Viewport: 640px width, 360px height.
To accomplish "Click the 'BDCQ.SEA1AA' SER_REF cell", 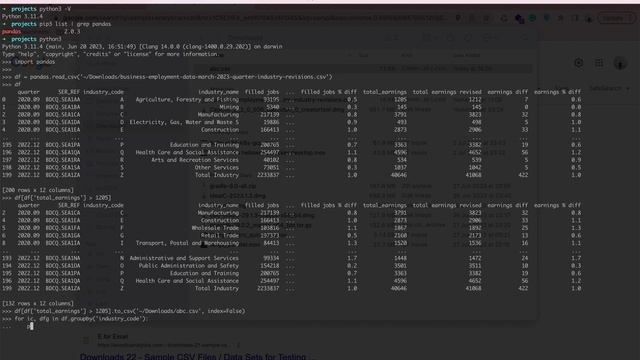I will click(x=63, y=100).
